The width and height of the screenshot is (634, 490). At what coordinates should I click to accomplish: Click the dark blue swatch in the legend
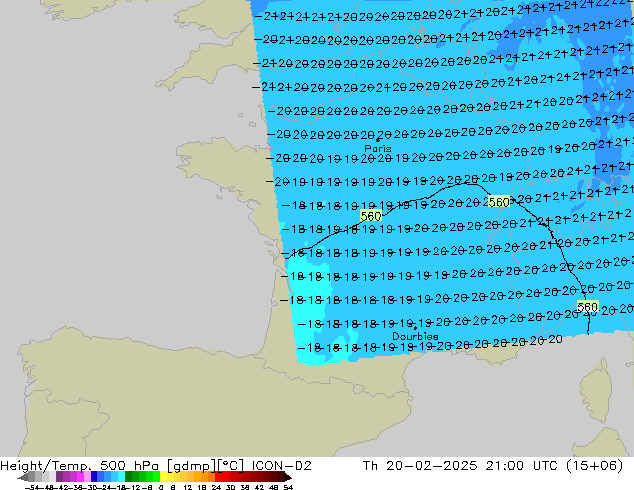coord(94,476)
